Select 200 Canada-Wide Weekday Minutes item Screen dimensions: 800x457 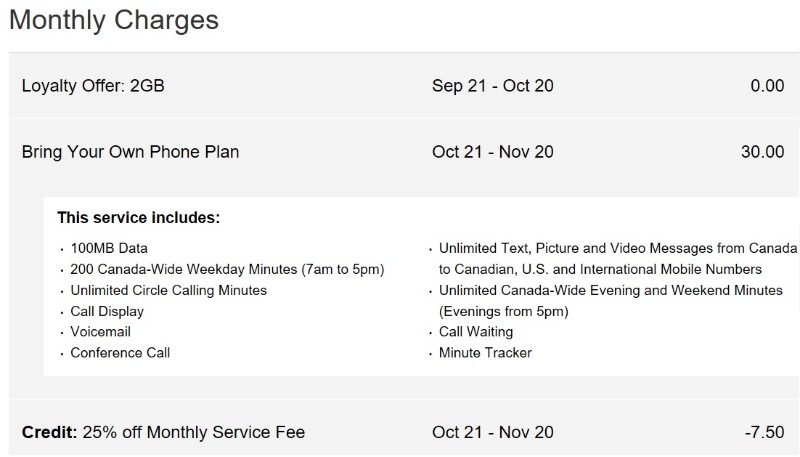pyautogui.click(x=227, y=269)
